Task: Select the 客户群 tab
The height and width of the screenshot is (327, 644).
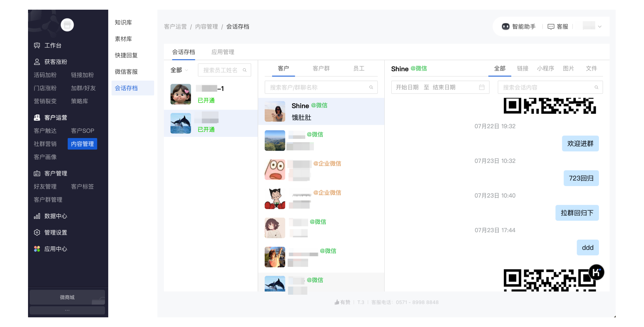Action: tap(321, 68)
